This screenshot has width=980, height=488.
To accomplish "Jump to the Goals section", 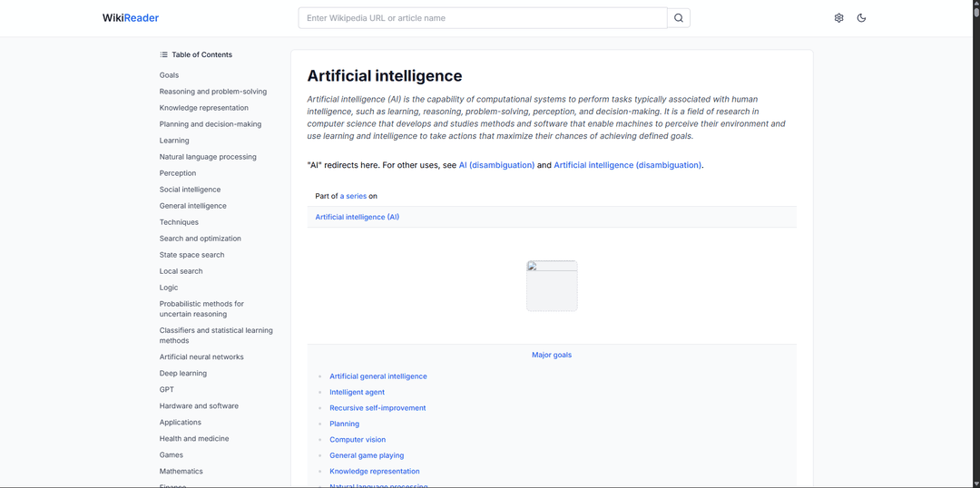I will [x=169, y=75].
